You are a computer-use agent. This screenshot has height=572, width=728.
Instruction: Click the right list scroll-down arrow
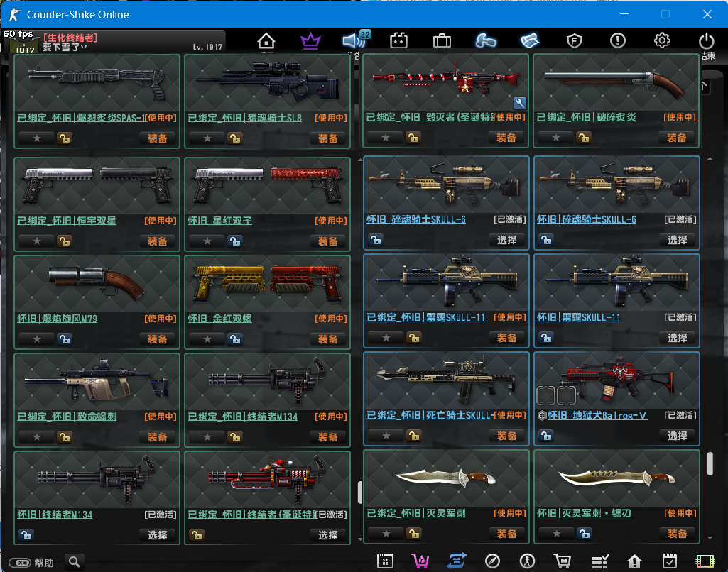pos(710,538)
